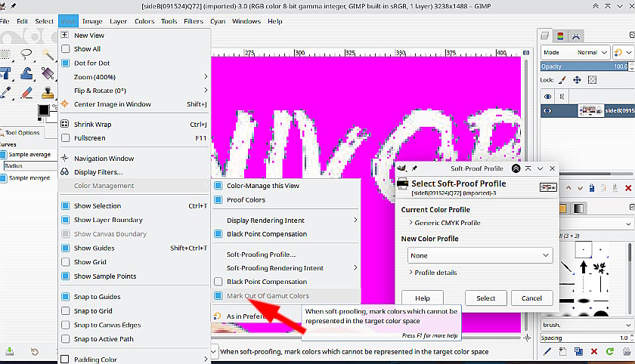Open the Filters menu
The width and height of the screenshot is (635, 364).
194,21
